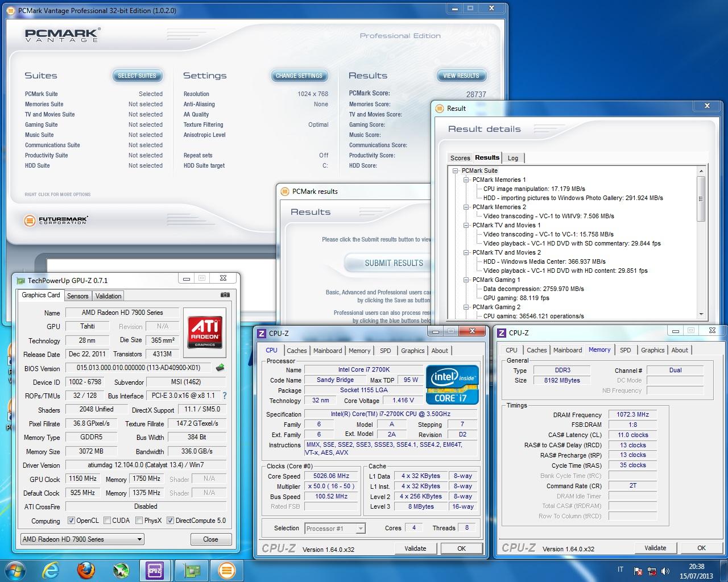Collapse the PCMark Memories 1 node

[x=466, y=180]
